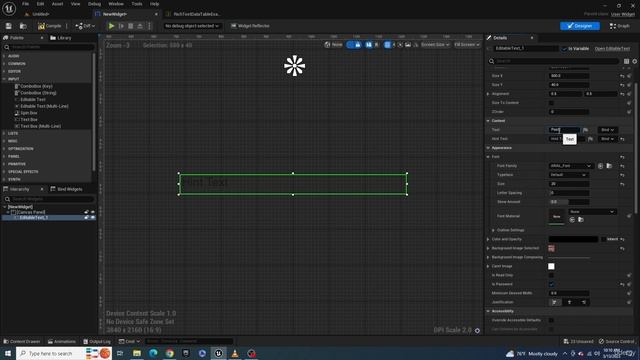Open the Bind dropdown for Hint Text

pos(607,139)
